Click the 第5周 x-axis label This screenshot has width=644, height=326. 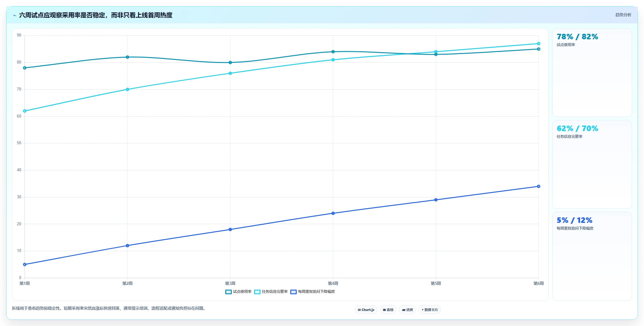point(436,283)
